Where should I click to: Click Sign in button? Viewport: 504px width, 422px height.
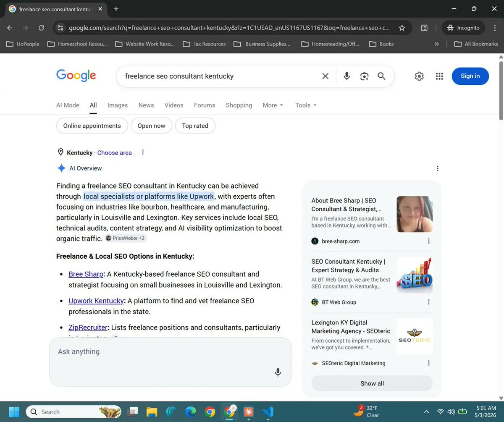coord(470,76)
